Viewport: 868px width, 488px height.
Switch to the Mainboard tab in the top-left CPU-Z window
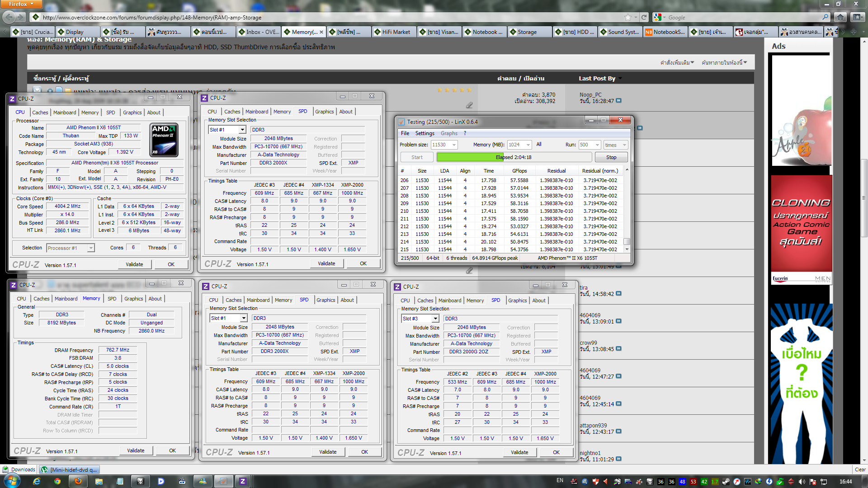point(65,113)
